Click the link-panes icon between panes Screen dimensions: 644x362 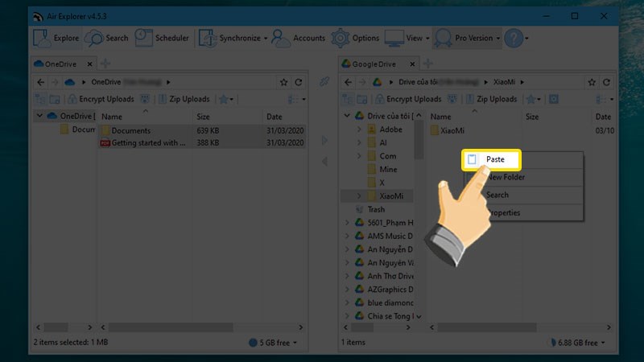[x=324, y=81]
